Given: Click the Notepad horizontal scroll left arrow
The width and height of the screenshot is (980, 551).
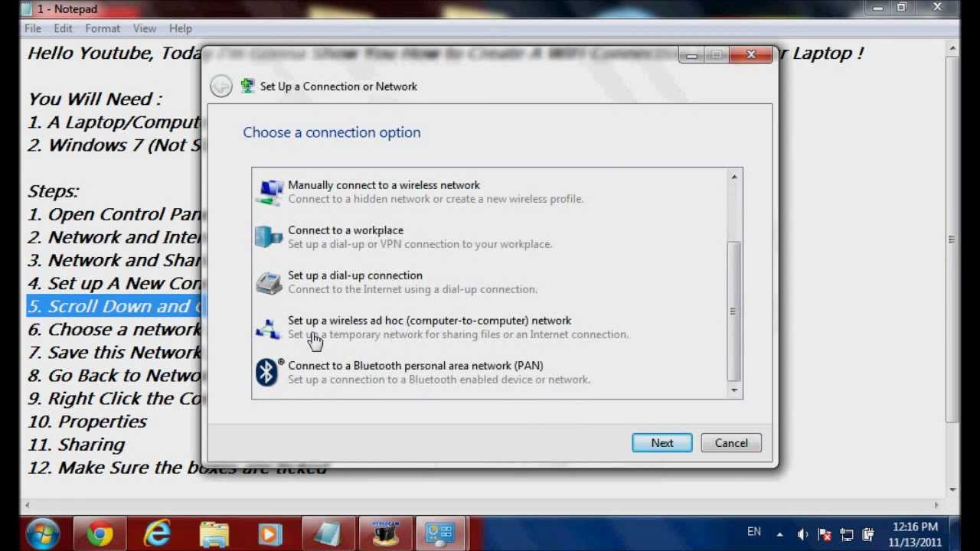Looking at the screenshot, I should [28, 504].
